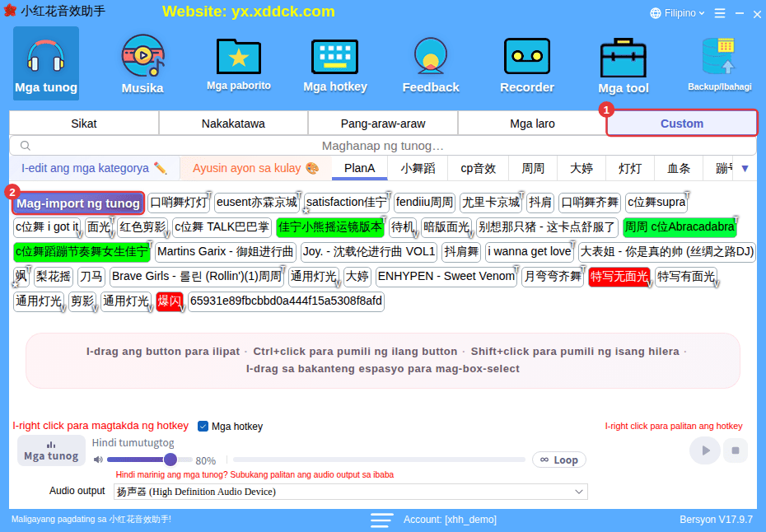Click Ayusin ayon sa kulay
The image size is (766, 532).
tap(255, 169)
